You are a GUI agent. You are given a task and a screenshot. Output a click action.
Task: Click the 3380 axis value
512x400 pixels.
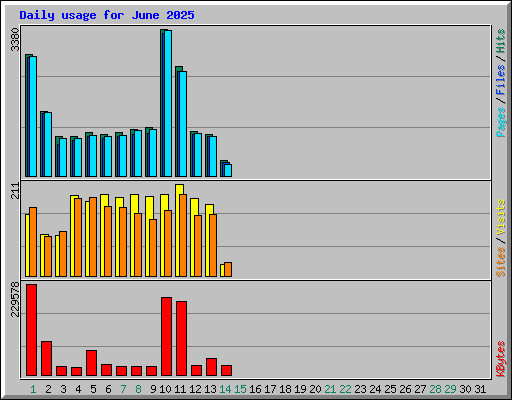point(15,40)
